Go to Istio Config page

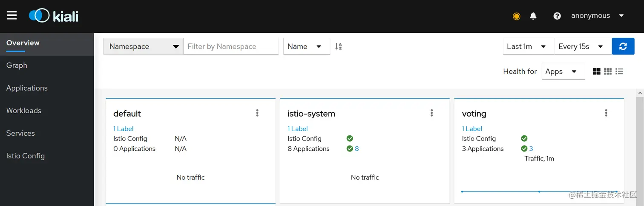click(26, 156)
